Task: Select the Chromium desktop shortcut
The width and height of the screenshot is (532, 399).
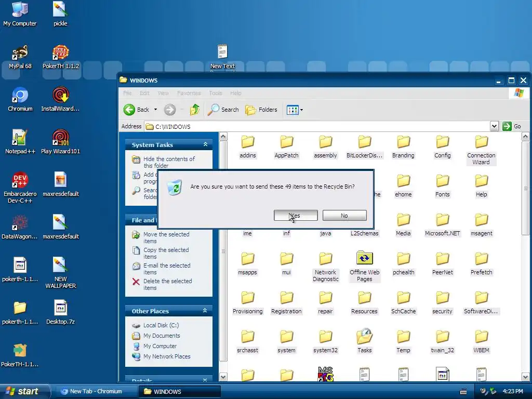Action: [x=20, y=99]
